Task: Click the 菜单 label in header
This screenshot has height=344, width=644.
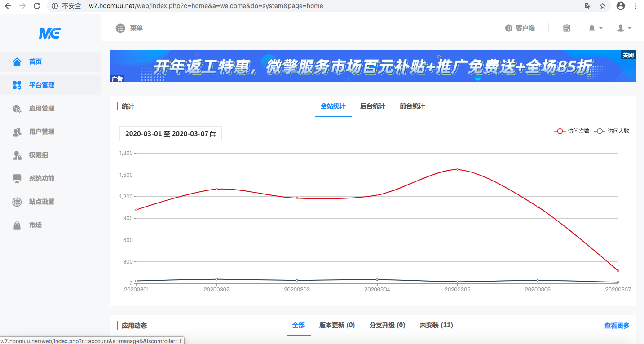Action: coord(137,28)
